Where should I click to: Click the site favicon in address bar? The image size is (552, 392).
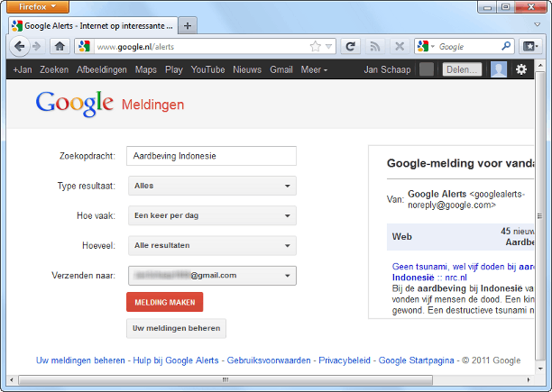click(x=84, y=46)
